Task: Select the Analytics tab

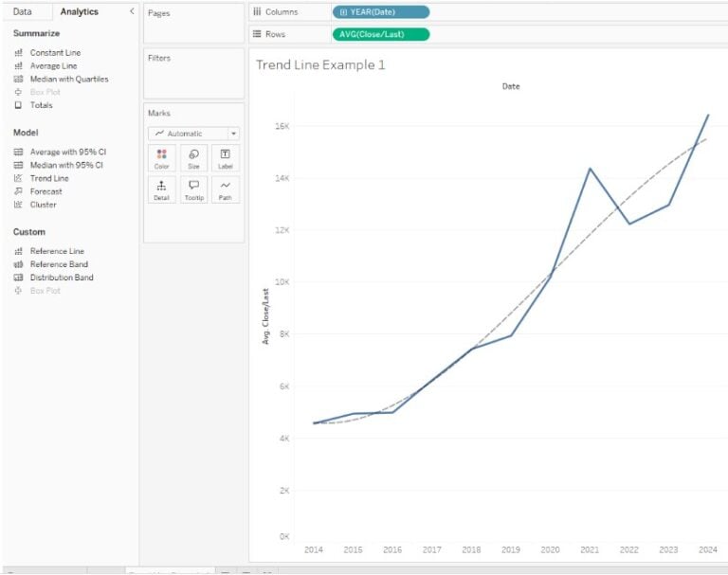Action: [79, 11]
